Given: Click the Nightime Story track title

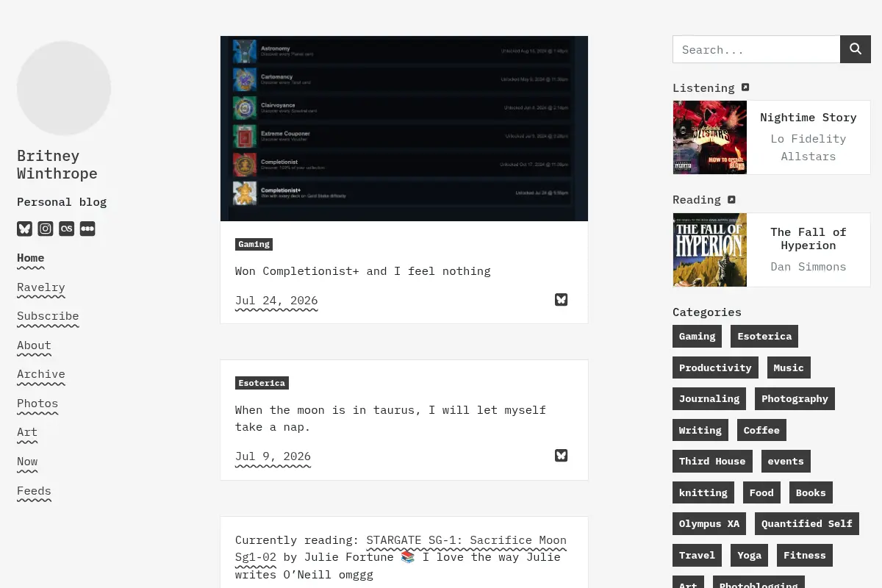Looking at the screenshot, I should point(808,118).
